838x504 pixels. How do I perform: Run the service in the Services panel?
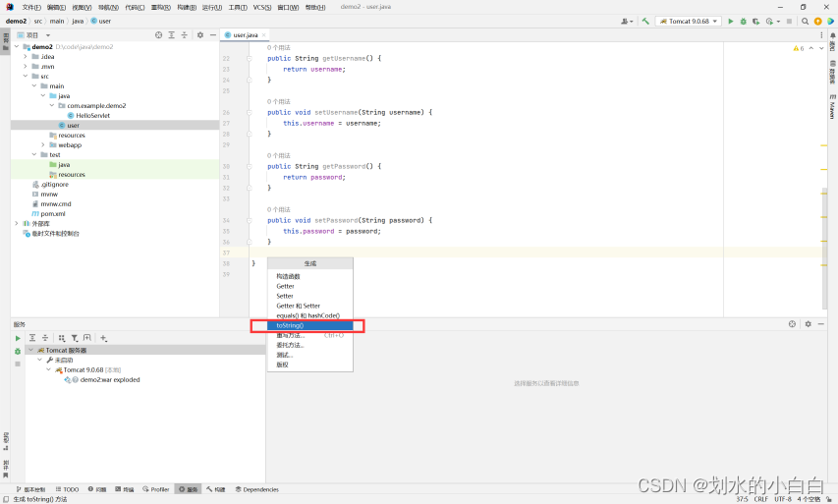[18, 338]
